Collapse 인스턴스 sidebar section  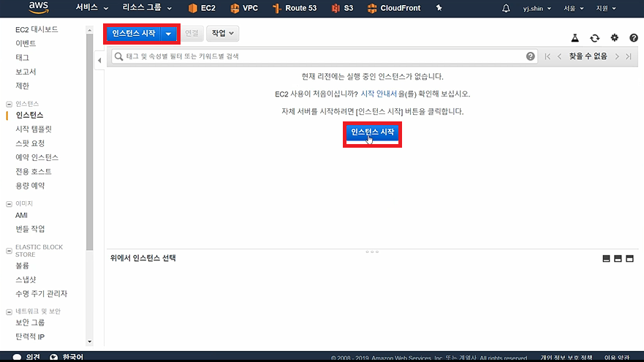click(9, 104)
